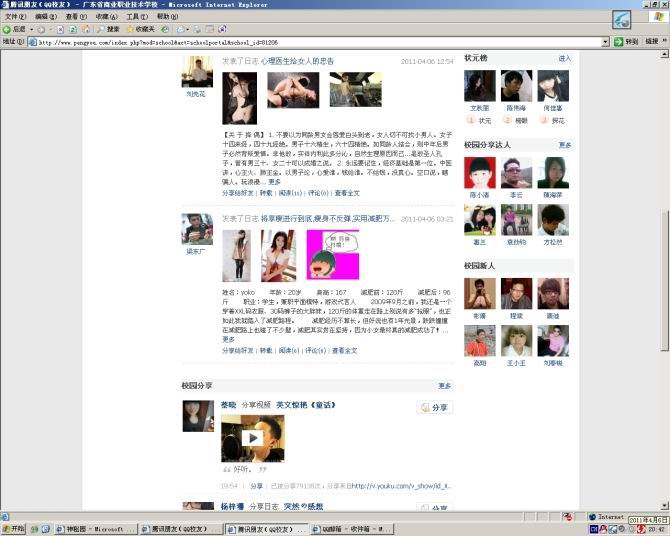This screenshot has width=670, height=536.
Task: Click 榜眼 avatar 陈伟海 in 状元榜
Action: [x=517, y=86]
